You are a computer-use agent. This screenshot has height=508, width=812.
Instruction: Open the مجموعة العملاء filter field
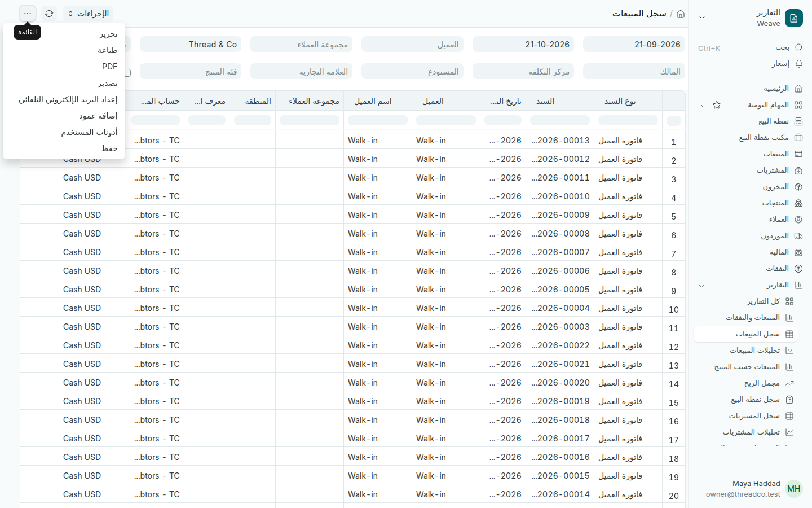[x=301, y=45]
